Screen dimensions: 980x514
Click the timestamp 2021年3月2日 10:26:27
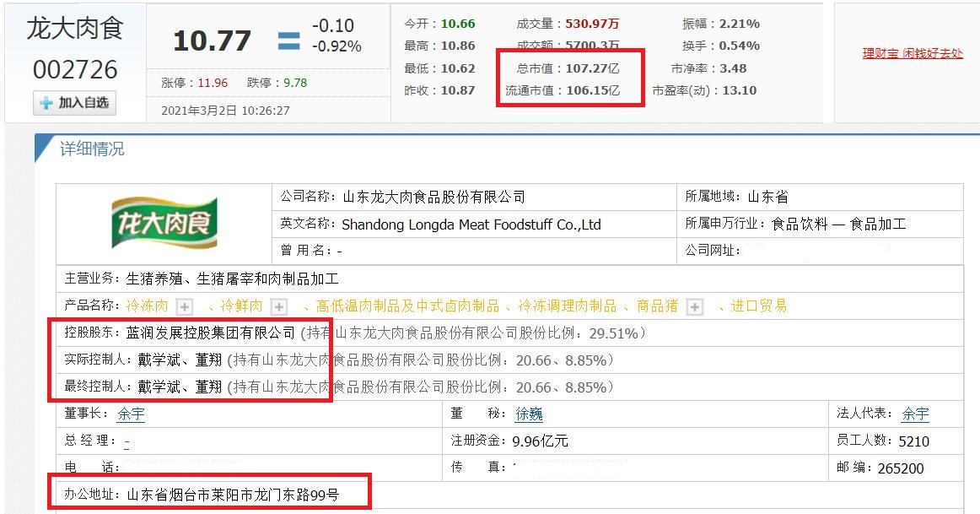pos(226,111)
